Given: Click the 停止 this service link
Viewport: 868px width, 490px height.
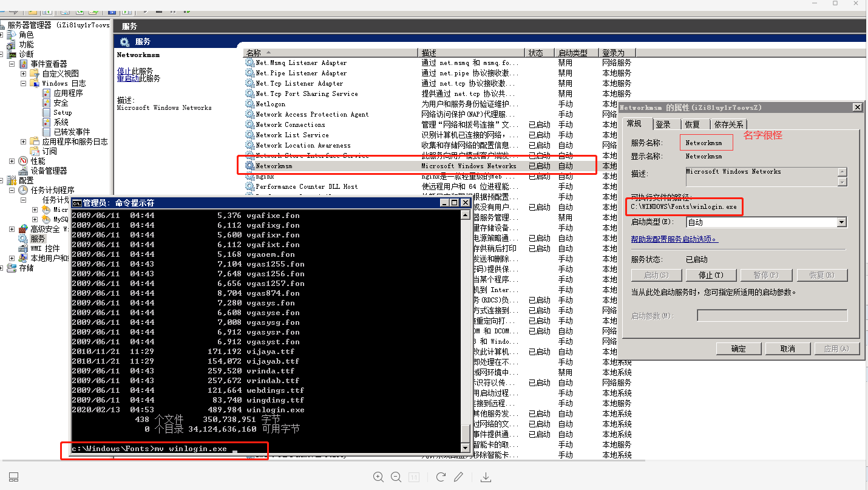Looking at the screenshot, I should pos(124,71).
